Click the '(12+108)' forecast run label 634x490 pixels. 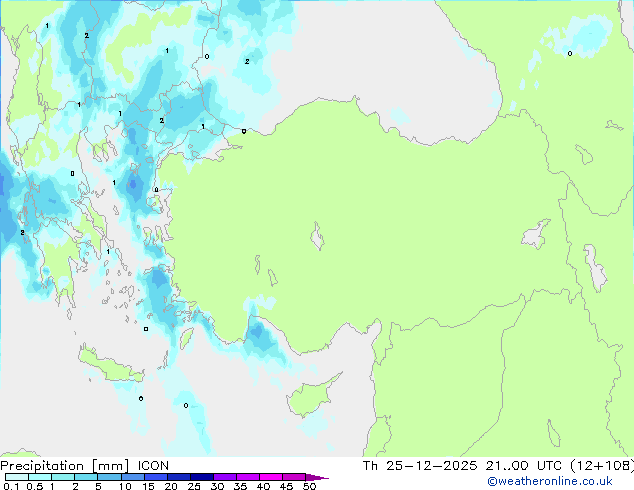click(x=602, y=466)
